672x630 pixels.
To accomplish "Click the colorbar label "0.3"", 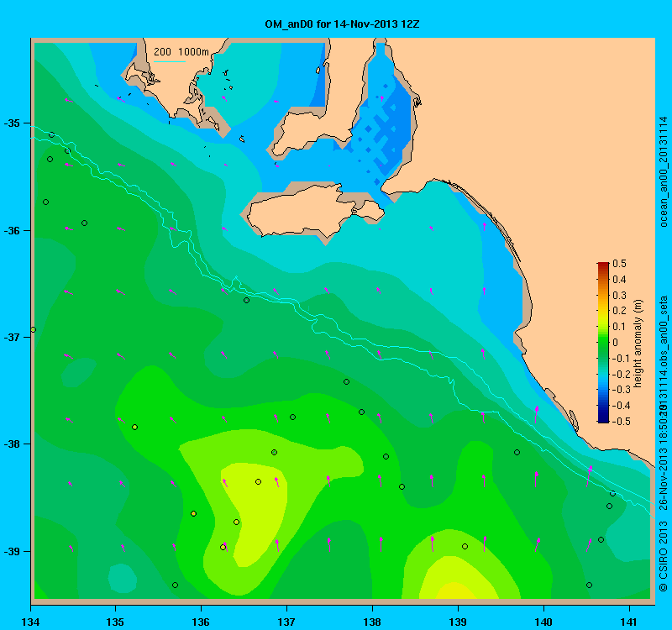I will (619, 296).
